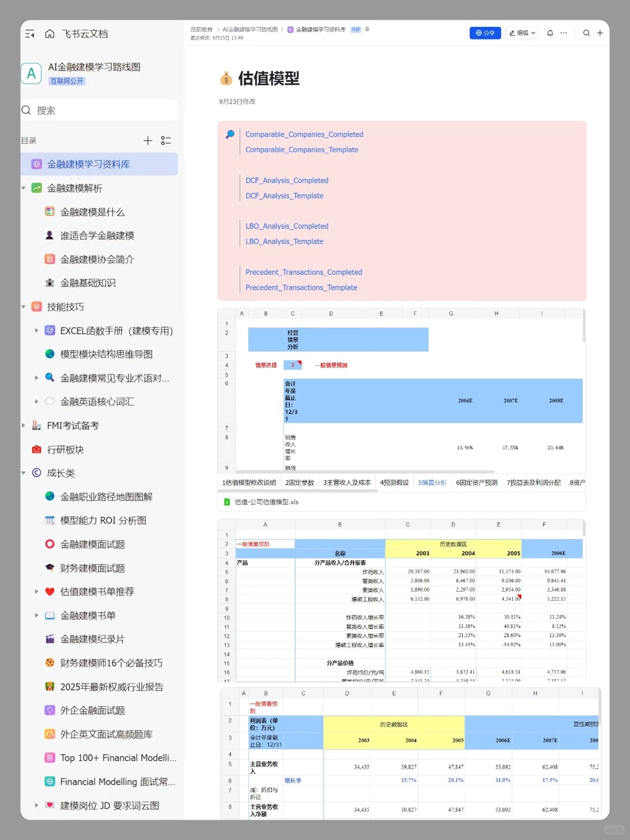Collapse the 成长类 tree section
Image resolution: width=630 pixels, height=840 pixels.
(23, 473)
